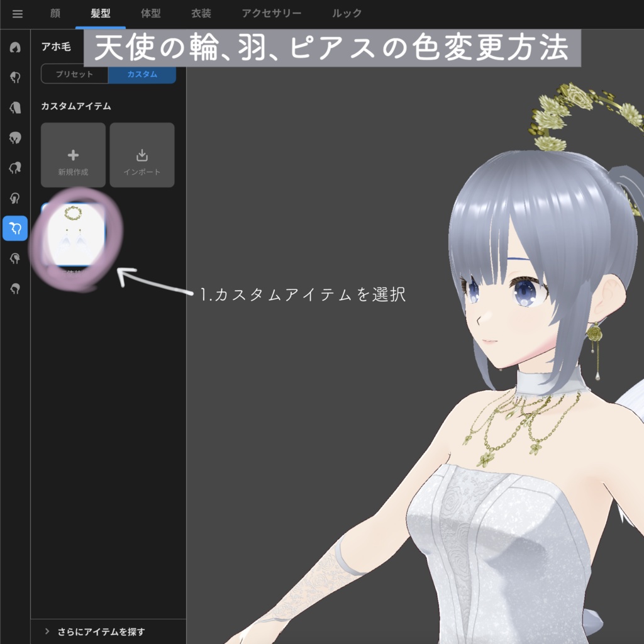Switch to the 顔 tab
The height and width of the screenshot is (644, 644).
tap(57, 14)
